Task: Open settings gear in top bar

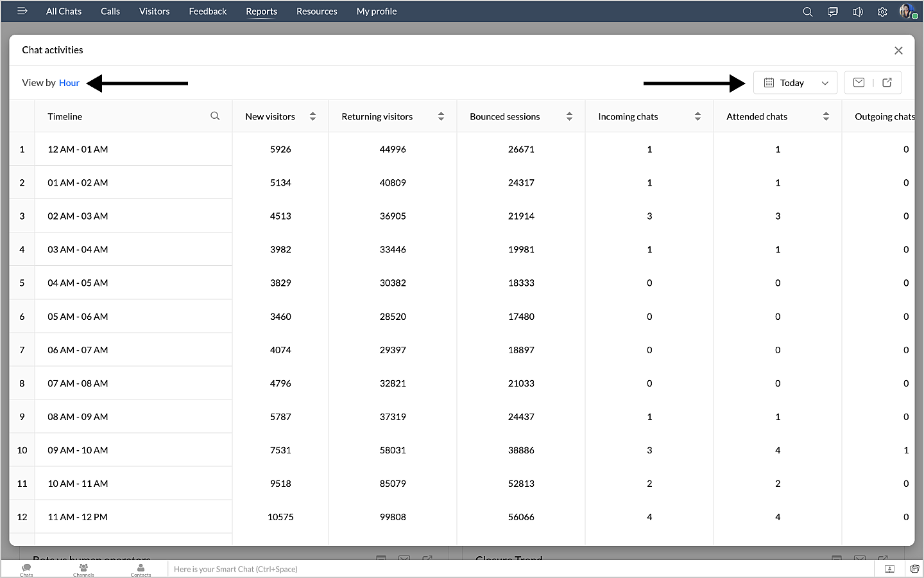Action: [882, 12]
